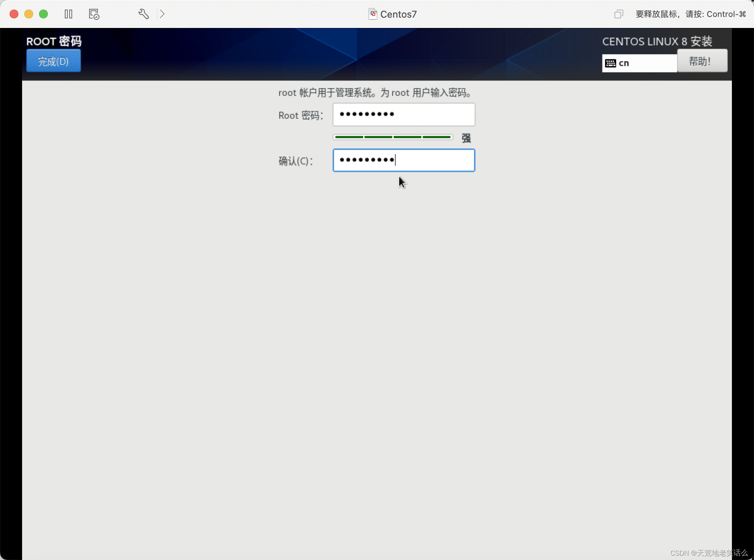Image resolution: width=754 pixels, height=560 pixels.
Task: Click the 完成(D) done button
Action: 53,61
